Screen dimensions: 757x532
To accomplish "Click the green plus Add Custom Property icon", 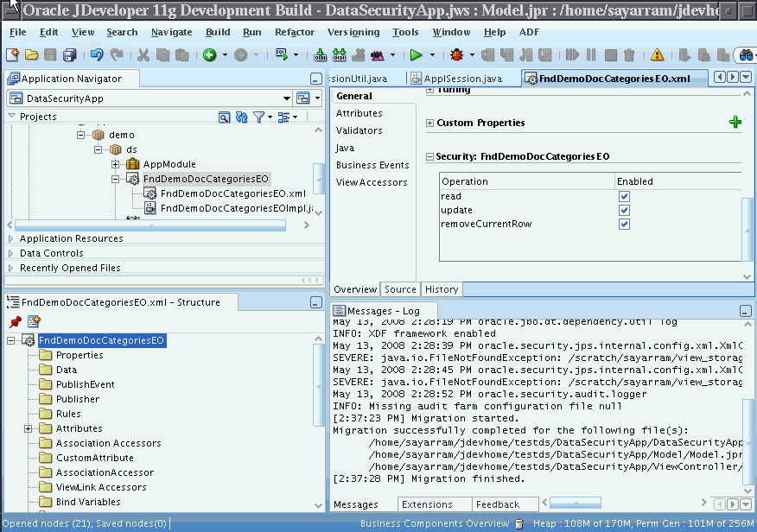I will (735, 122).
